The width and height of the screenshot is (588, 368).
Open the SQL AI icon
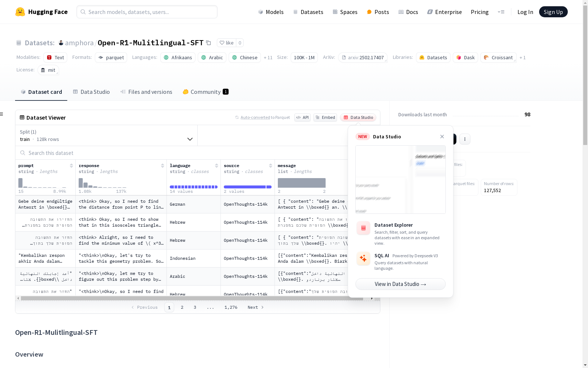click(x=363, y=259)
